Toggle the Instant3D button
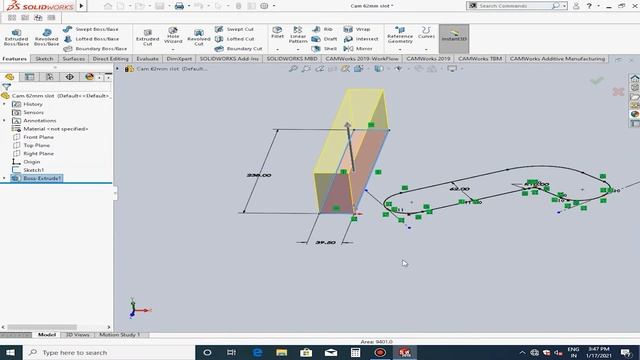 454,39
